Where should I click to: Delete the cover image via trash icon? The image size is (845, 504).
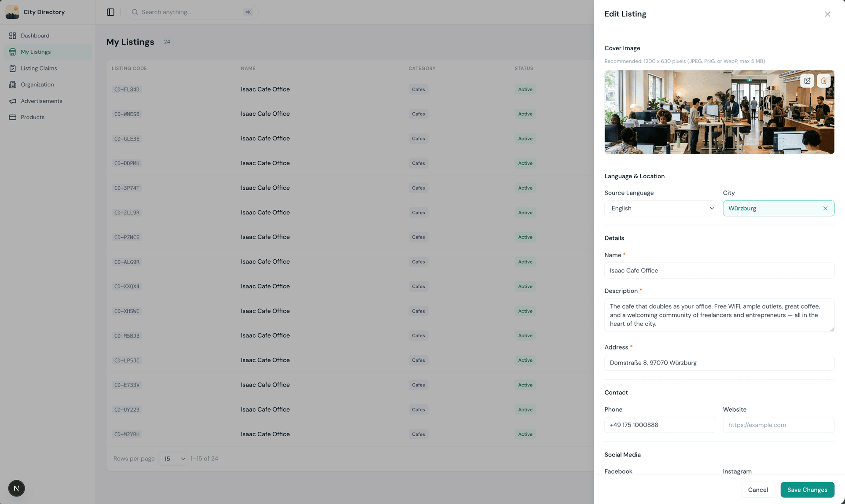pos(823,81)
